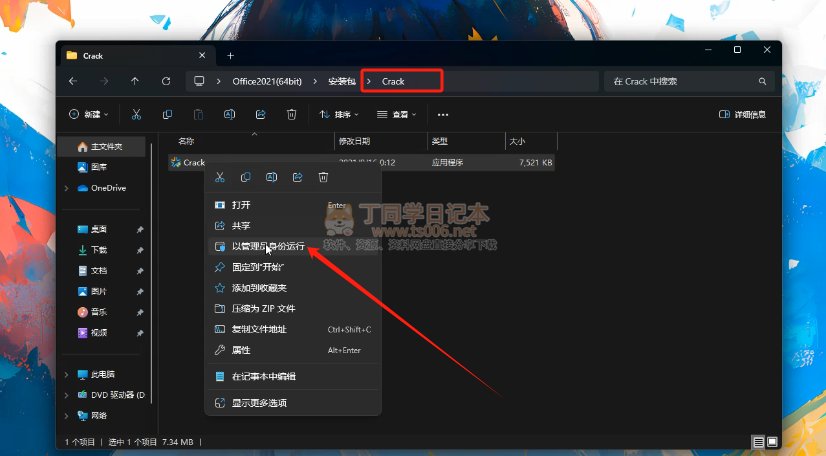Click Crack breadcrumb in address bar
The height and width of the screenshot is (456, 826).
(x=393, y=81)
